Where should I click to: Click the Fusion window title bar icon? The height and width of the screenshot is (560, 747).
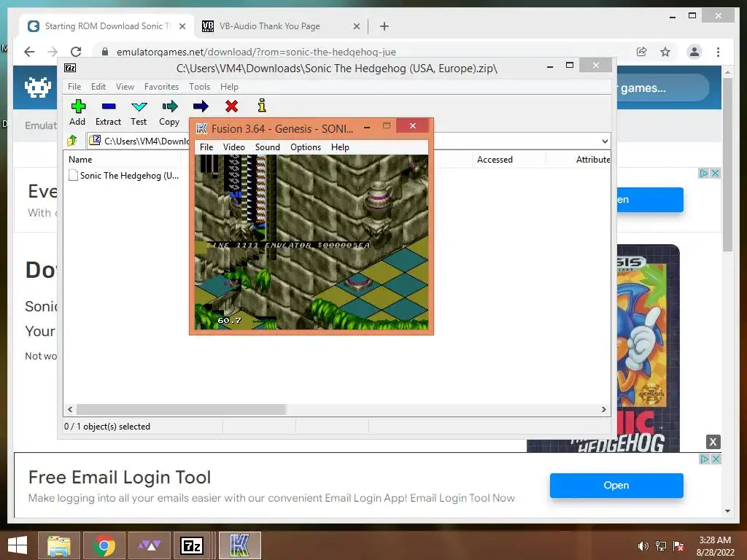(x=201, y=128)
